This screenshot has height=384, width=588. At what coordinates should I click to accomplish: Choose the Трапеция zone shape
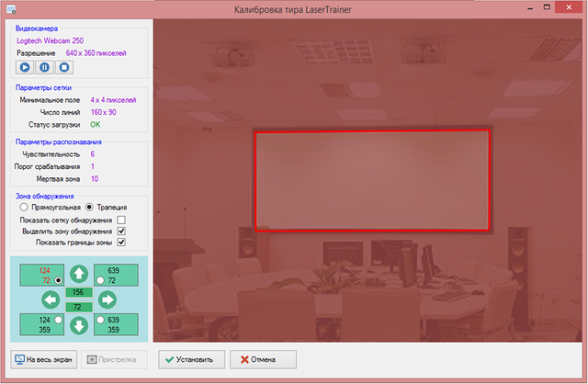coord(89,207)
